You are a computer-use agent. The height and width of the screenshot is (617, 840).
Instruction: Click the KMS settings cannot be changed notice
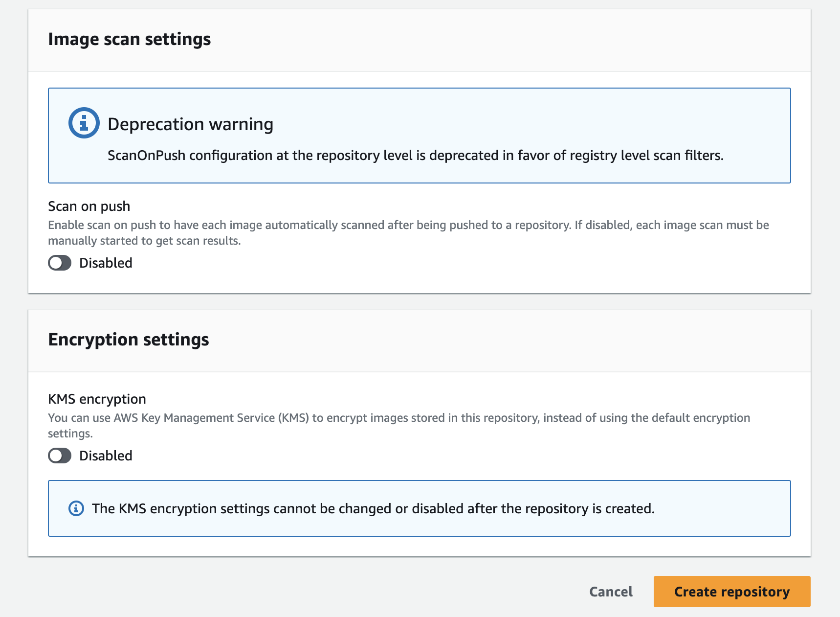[373, 509]
